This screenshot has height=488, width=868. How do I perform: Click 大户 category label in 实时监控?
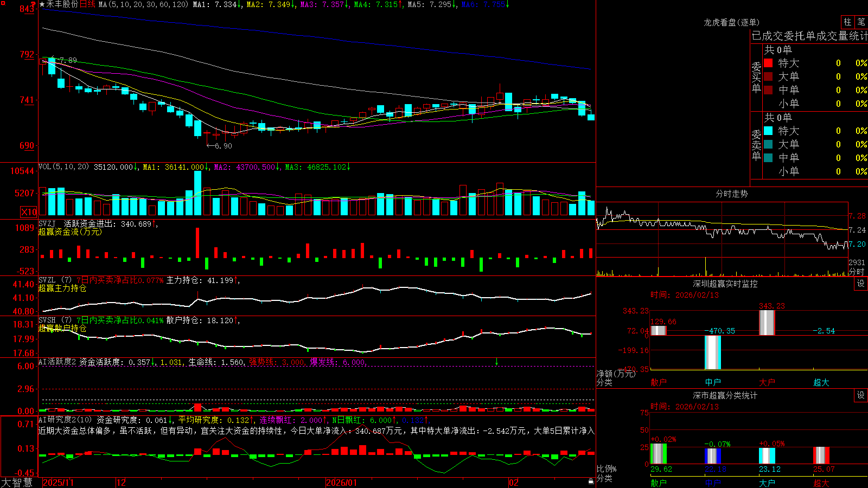(767, 382)
